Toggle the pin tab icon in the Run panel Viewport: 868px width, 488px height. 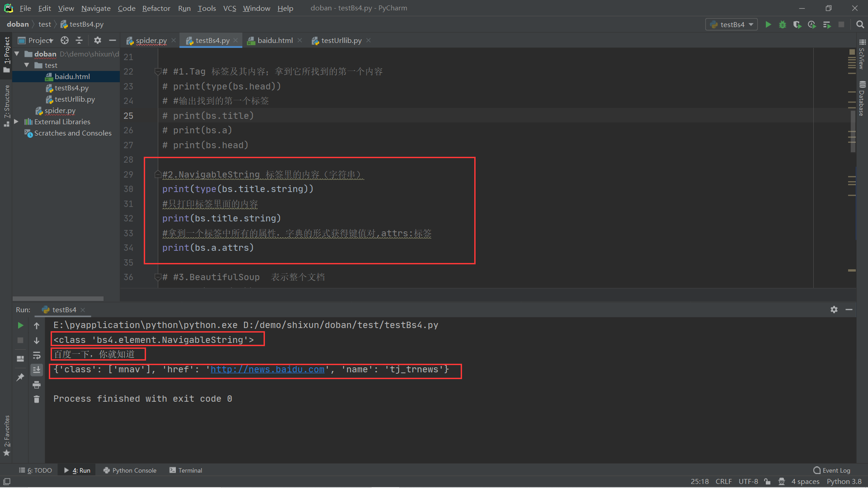click(20, 377)
